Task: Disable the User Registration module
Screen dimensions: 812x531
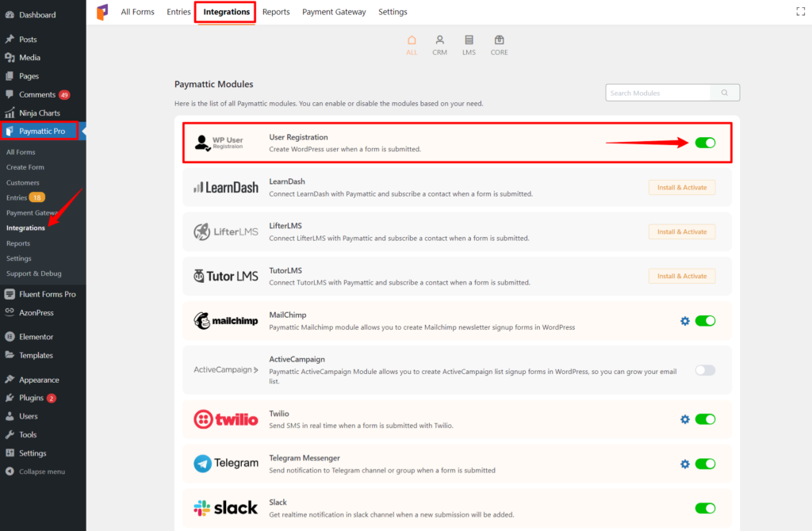Action: coord(704,143)
